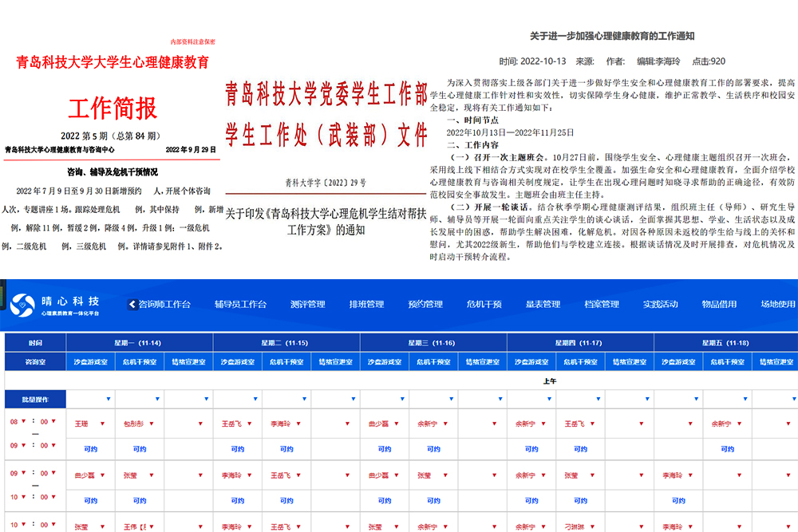Open the 08 start hour dropdown
Screen dimensions: 798x532
(23, 422)
